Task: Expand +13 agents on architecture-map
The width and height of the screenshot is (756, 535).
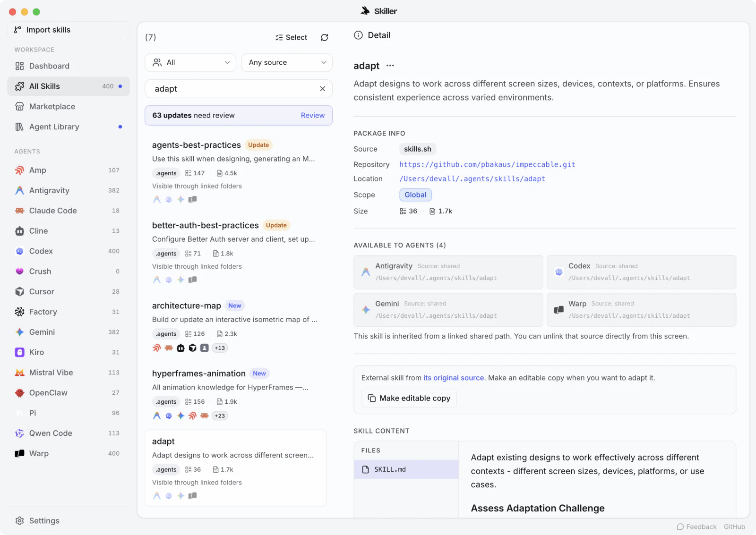Action: [x=220, y=348]
